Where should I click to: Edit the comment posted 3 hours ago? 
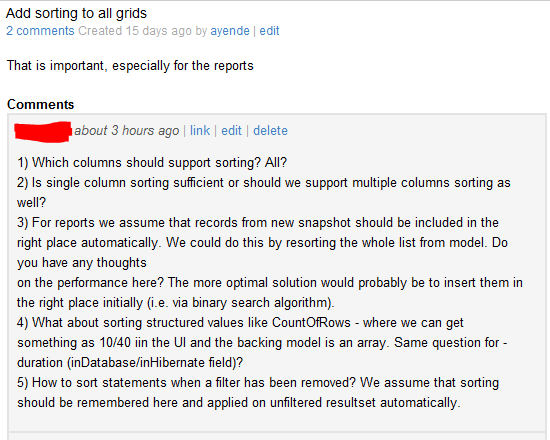(x=231, y=131)
